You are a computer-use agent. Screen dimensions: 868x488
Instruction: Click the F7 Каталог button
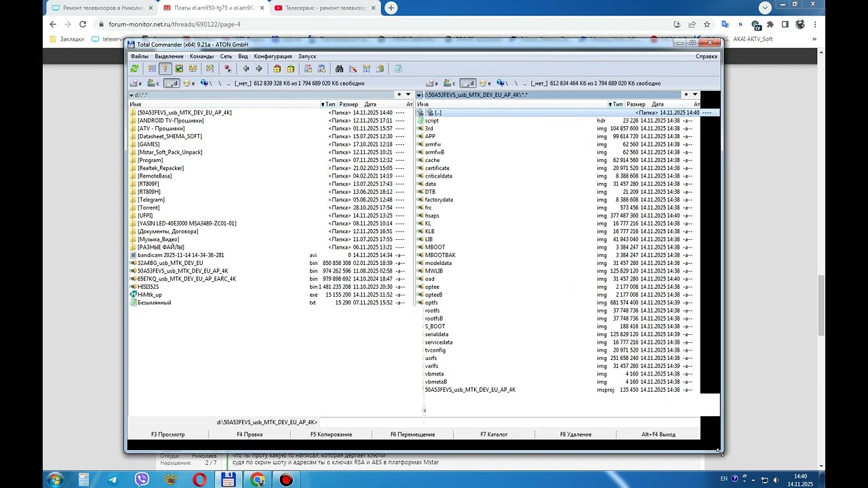tap(494, 434)
